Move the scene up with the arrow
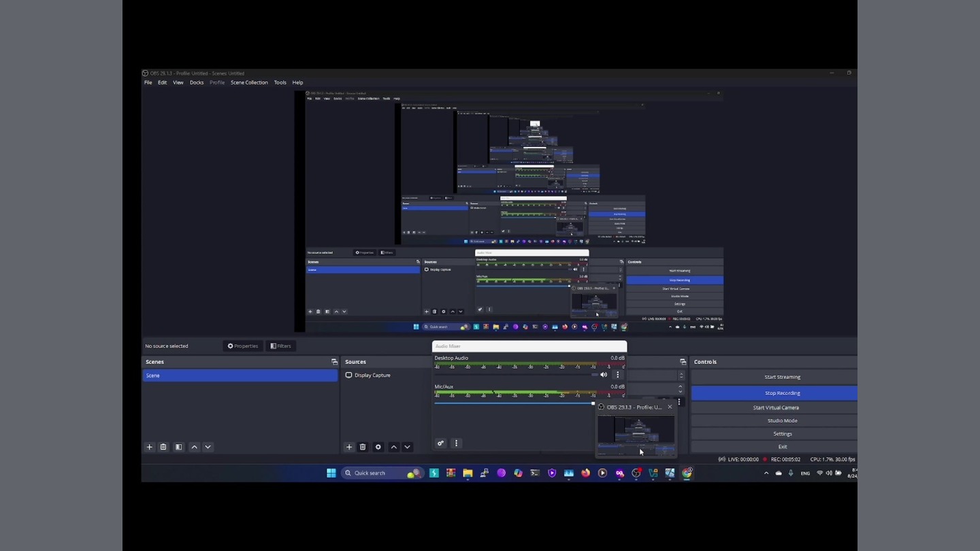This screenshot has width=980, height=551. pyautogui.click(x=194, y=447)
